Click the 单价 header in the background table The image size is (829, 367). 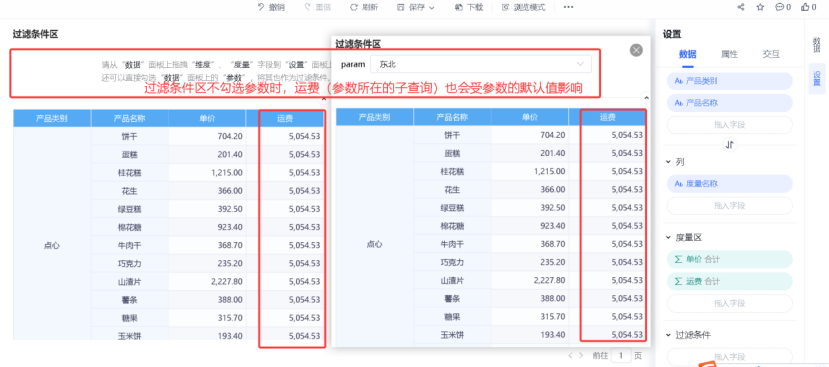tap(207, 118)
